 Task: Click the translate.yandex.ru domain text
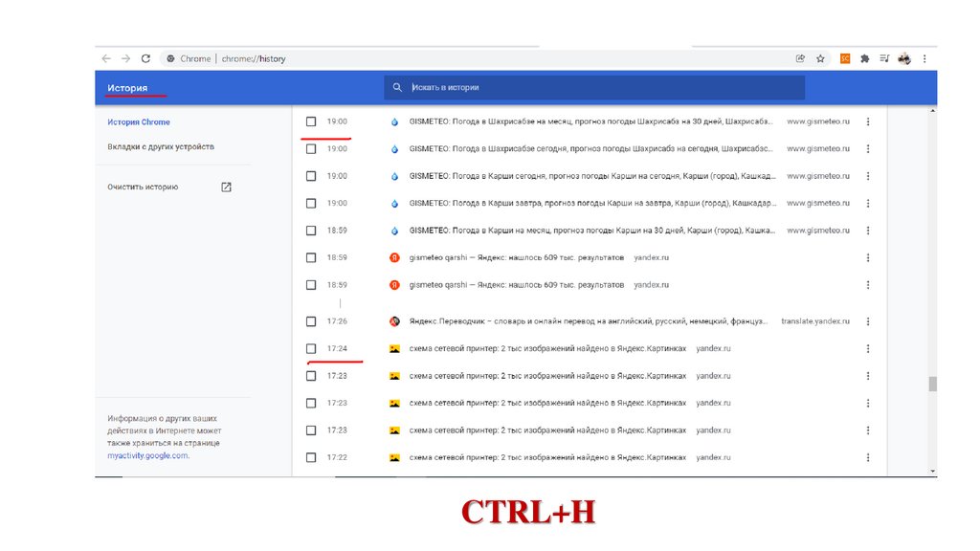815,321
